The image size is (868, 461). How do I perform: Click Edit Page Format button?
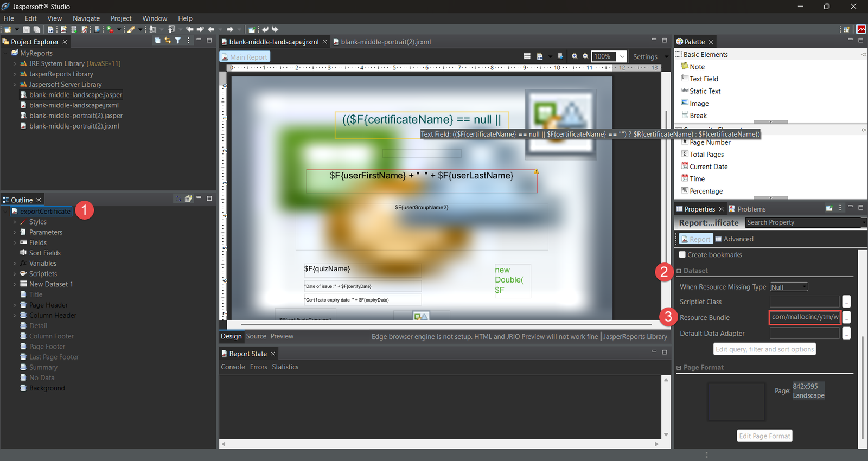click(764, 436)
